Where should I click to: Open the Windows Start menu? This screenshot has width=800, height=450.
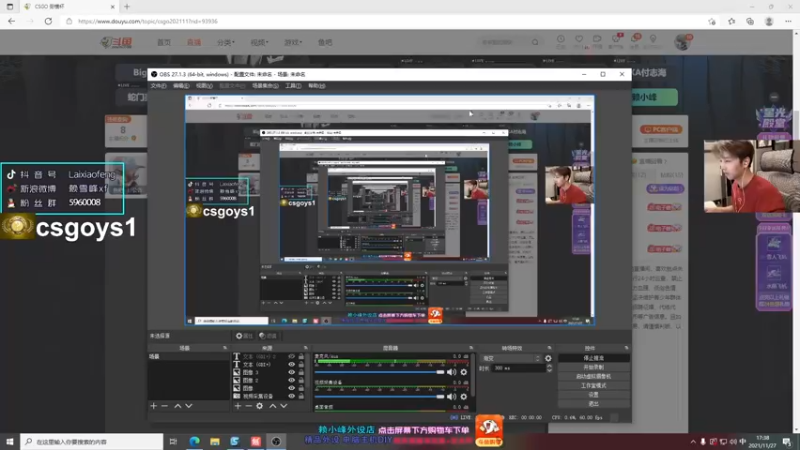click(x=10, y=441)
